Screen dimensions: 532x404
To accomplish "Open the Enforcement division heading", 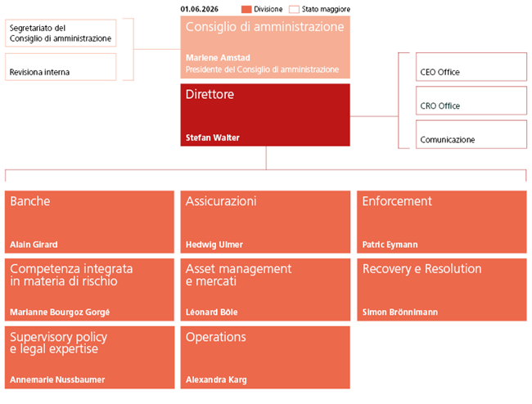I will (x=397, y=201).
